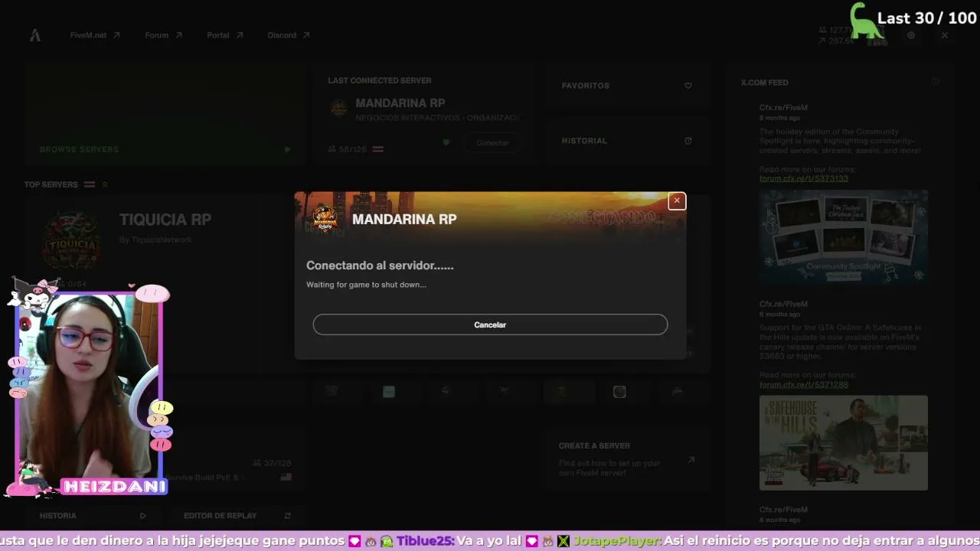Select the second server icon, the light square
Image resolution: width=980 pixels, height=551 pixels.
tap(389, 392)
